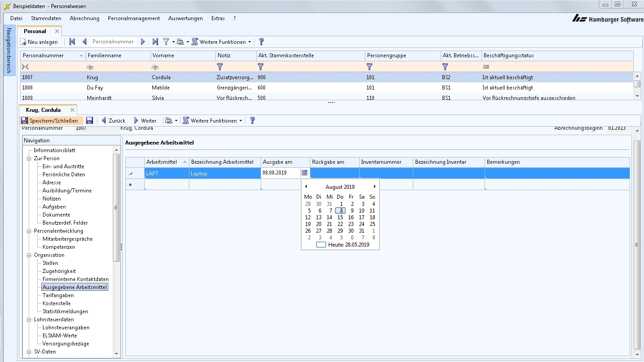644x362 pixels.
Task: Collapse the Personalentwicklung tree node
Action: click(x=29, y=231)
